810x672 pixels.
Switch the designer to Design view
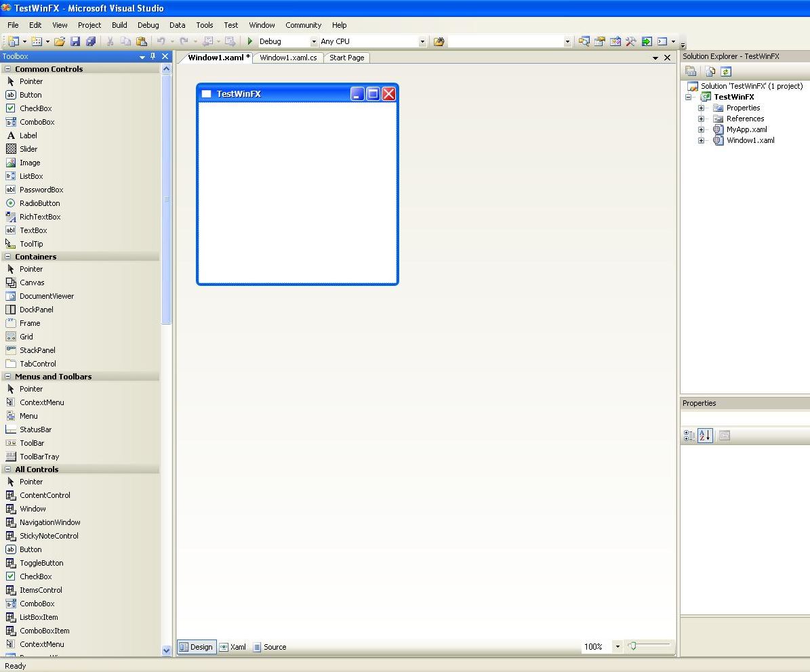197,647
